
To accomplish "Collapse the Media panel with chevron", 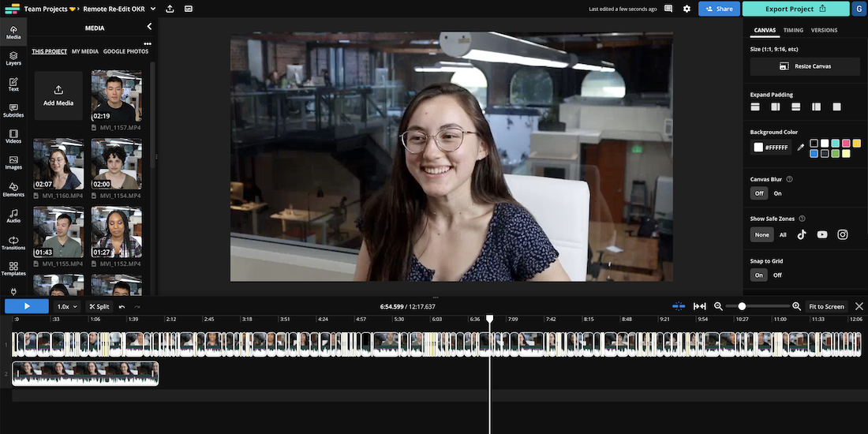I will point(149,28).
